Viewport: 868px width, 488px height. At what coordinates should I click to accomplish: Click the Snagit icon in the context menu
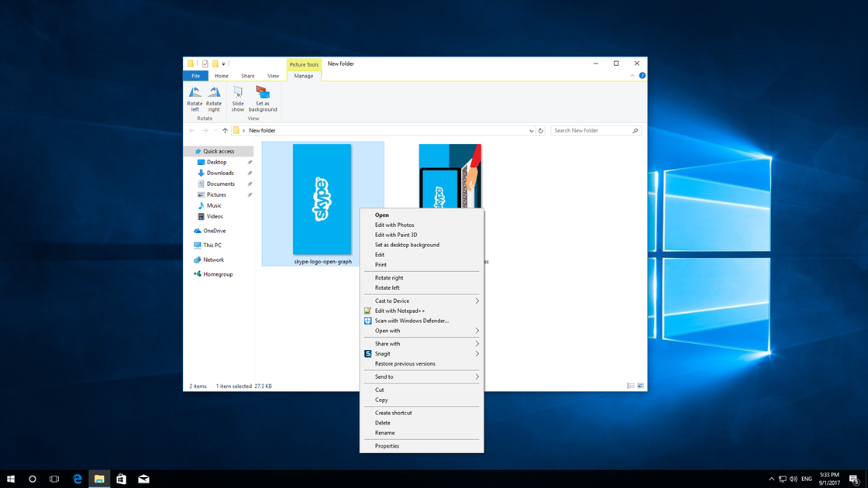tap(367, 353)
